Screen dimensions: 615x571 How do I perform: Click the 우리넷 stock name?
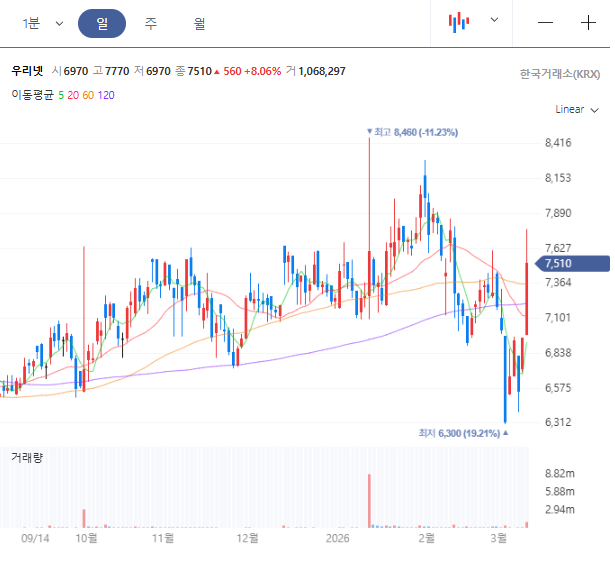pos(27,71)
